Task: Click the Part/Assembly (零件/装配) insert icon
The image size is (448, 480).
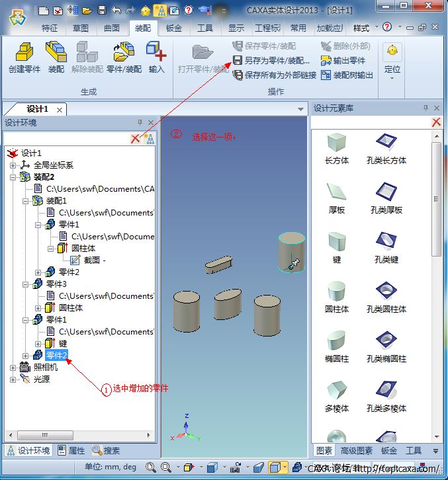Action: pos(124,58)
